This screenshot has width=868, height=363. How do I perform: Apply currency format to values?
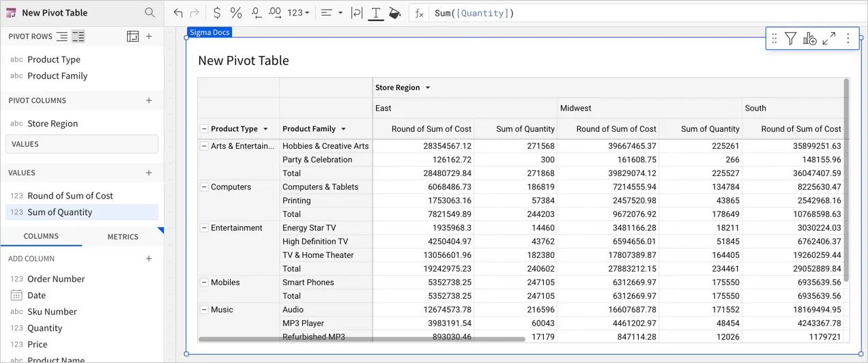point(217,13)
